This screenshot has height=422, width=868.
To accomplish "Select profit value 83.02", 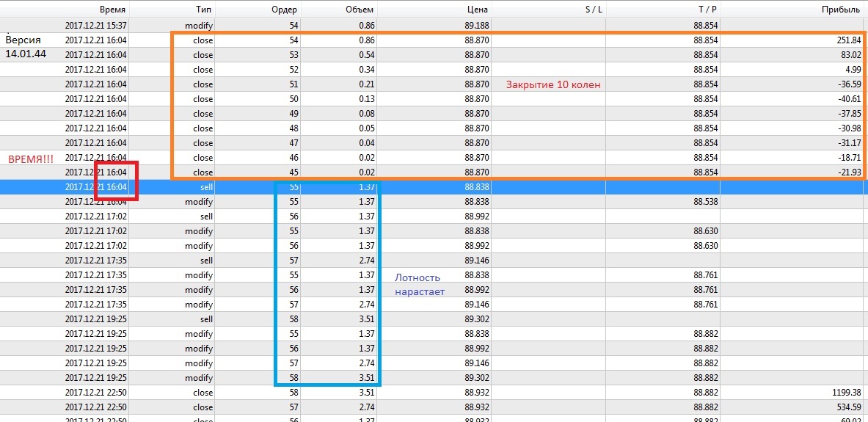I will point(851,55).
